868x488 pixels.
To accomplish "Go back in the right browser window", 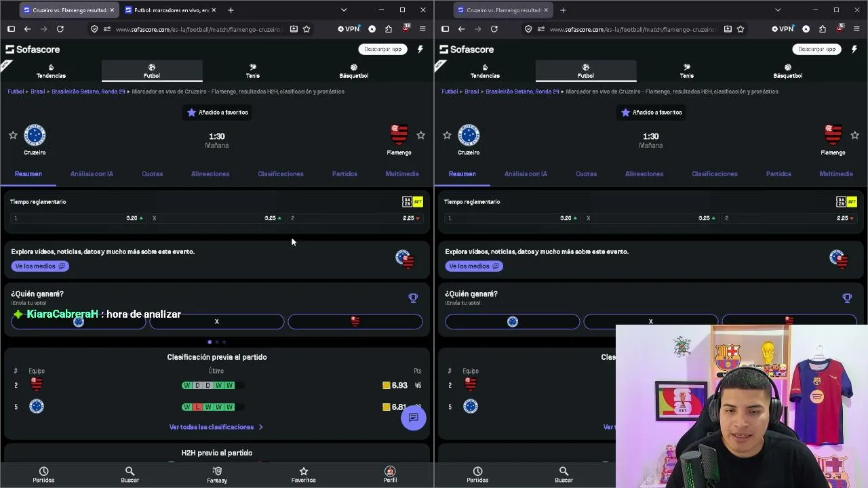I will click(461, 29).
